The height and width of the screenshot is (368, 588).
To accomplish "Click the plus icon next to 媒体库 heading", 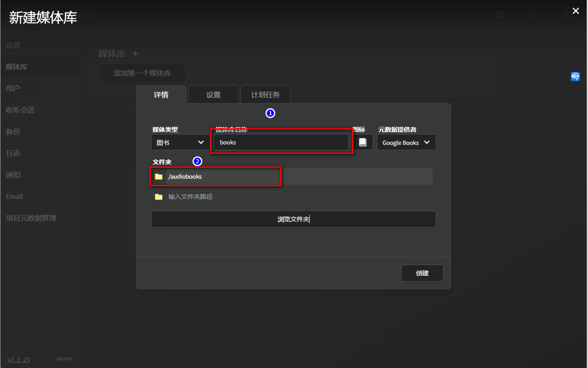I will 136,54.
